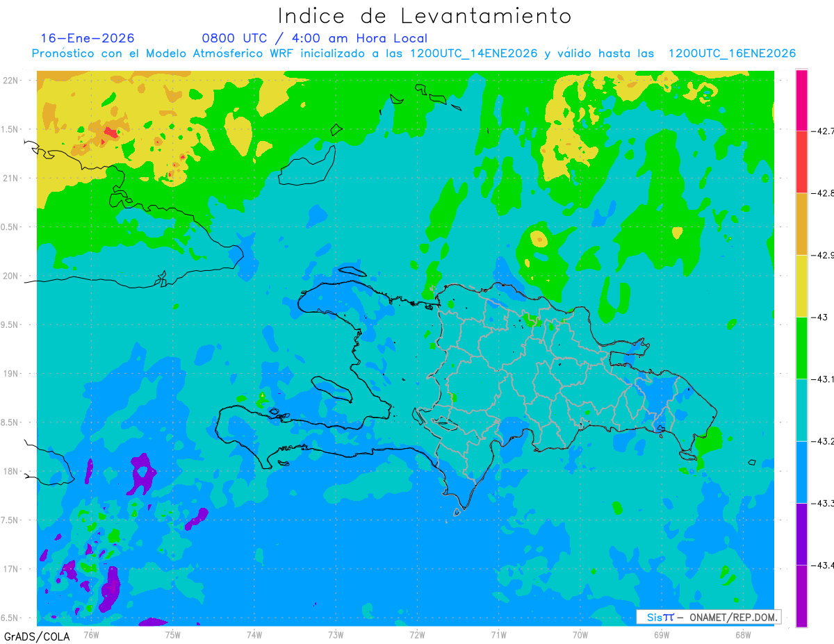Click the legend value '-42.7'
834x644 pixels.
[x=822, y=131]
